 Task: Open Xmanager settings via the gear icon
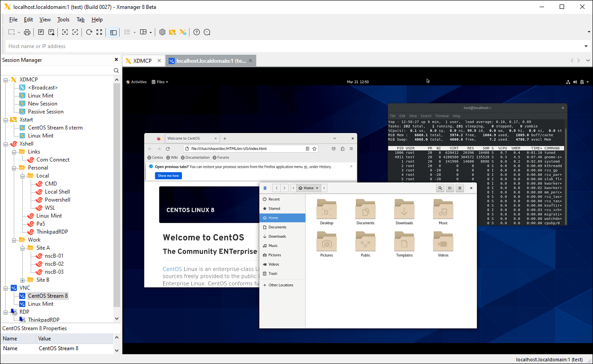coord(162,32)
